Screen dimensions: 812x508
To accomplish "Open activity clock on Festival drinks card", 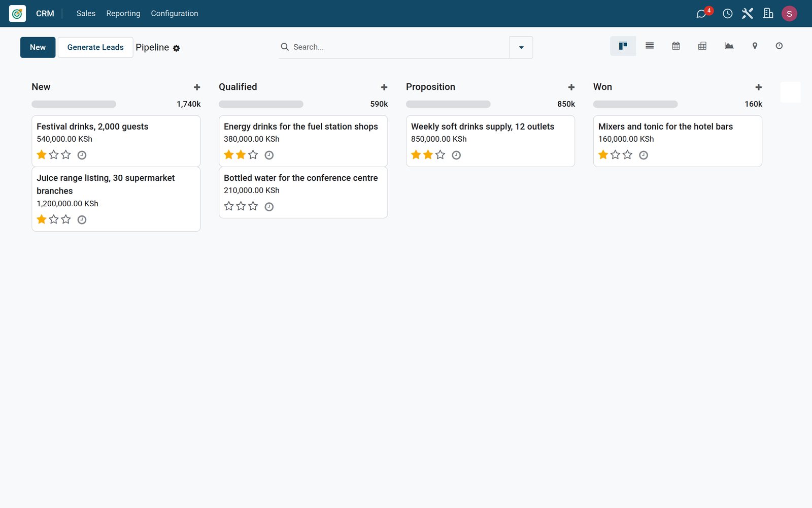I will coord(82,155).
